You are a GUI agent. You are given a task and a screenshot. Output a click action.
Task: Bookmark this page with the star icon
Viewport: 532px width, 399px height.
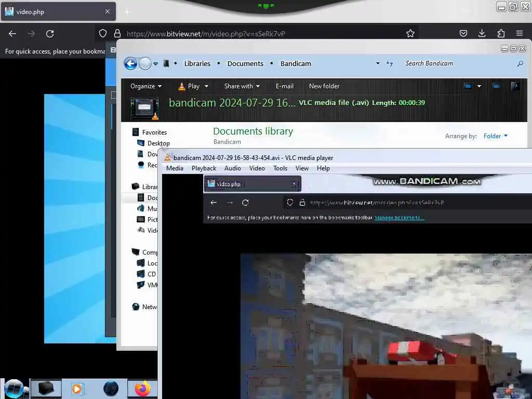(410, 33)
